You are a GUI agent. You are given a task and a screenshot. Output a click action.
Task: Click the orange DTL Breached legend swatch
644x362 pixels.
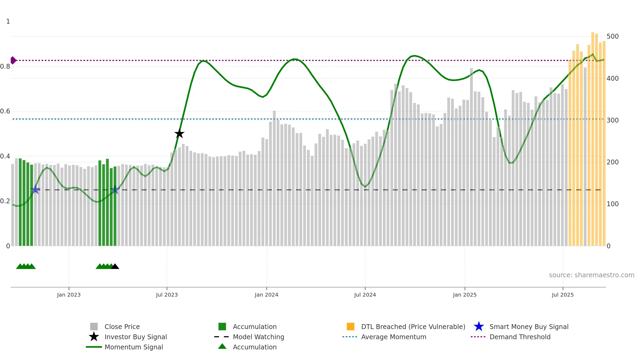click(x=350, y=327)
